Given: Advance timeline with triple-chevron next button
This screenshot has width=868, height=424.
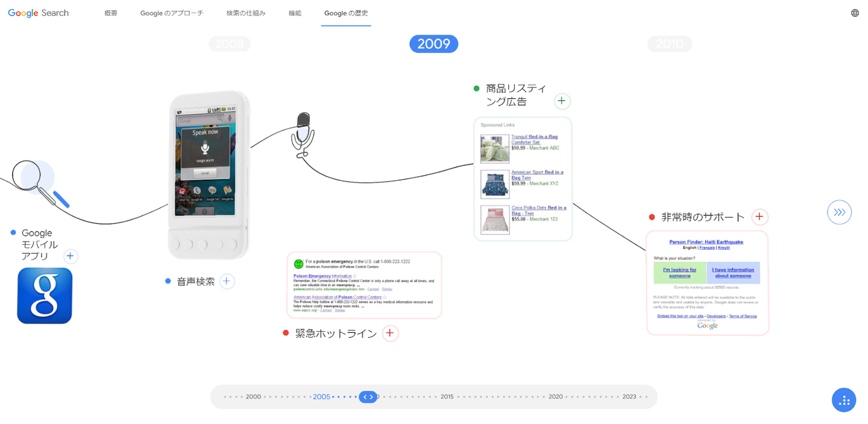Looking at the screenshot, I should 839,212.
